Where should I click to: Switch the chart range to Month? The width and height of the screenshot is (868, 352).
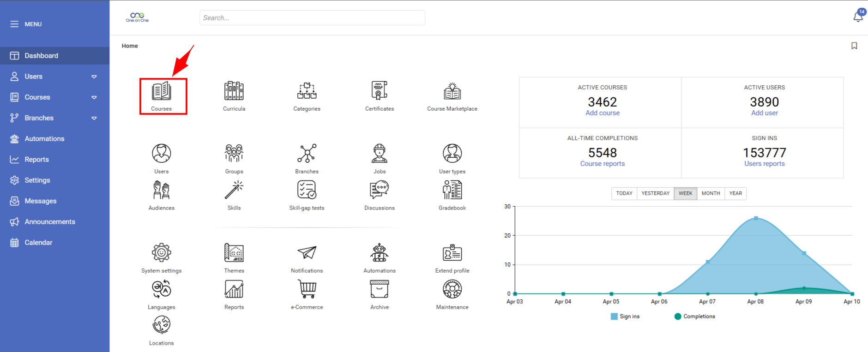[711, 193]
